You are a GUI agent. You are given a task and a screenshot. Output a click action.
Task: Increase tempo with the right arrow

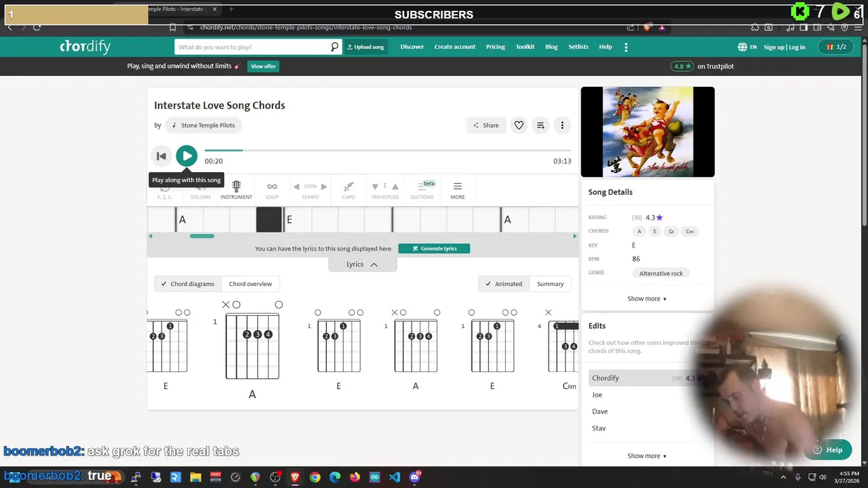pyautogui.click(x=323, y=186)
